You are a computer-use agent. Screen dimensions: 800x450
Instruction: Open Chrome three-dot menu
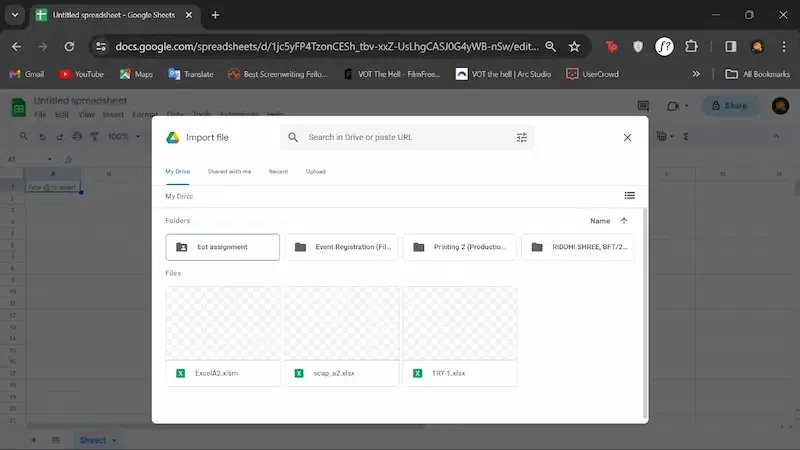click(784, 46)
